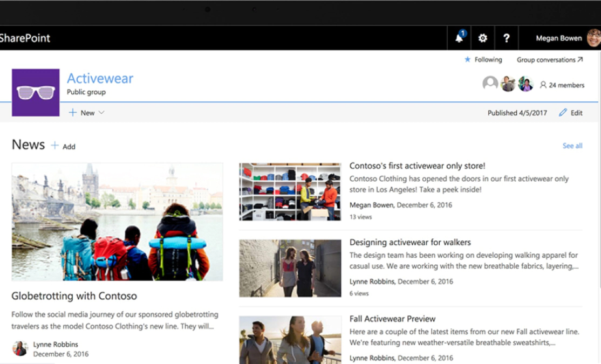Click the walking apparel article description
Screen dimensions: 601x364
click(464, 260)
